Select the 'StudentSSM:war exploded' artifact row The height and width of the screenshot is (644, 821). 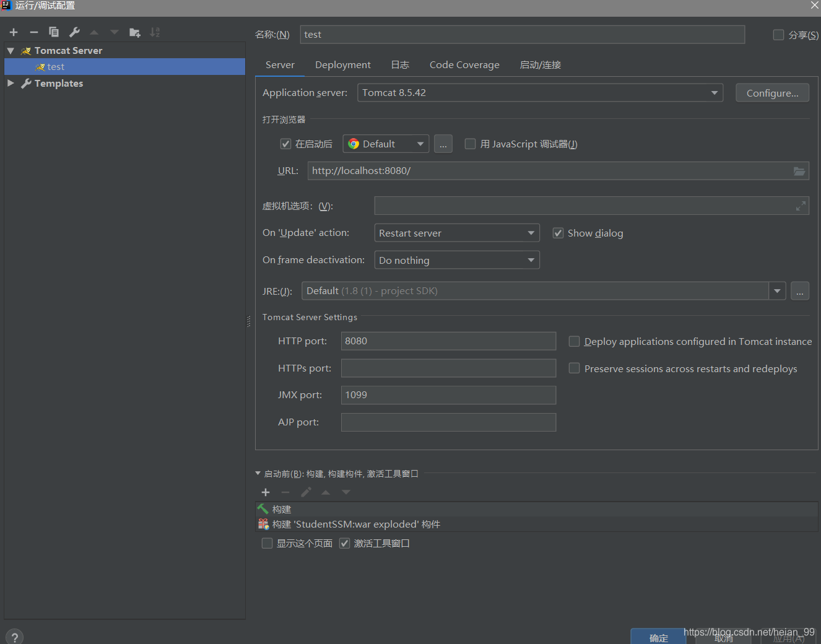pos(537,524)
